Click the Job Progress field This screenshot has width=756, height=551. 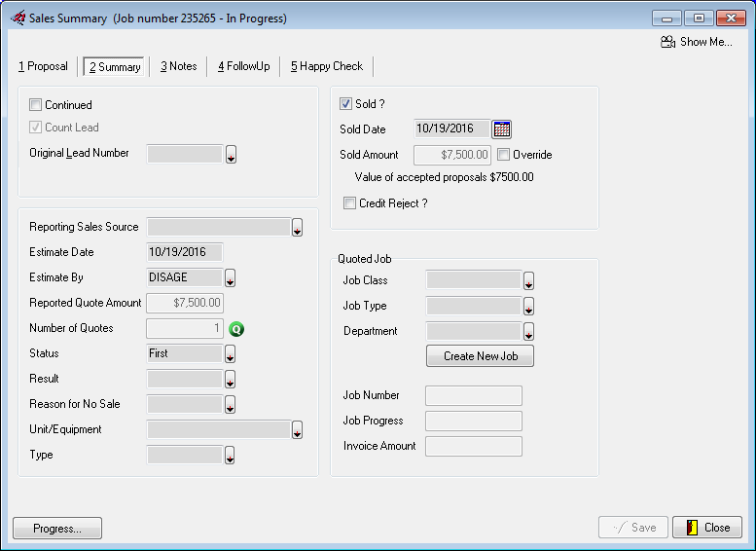tap(474, 421)
